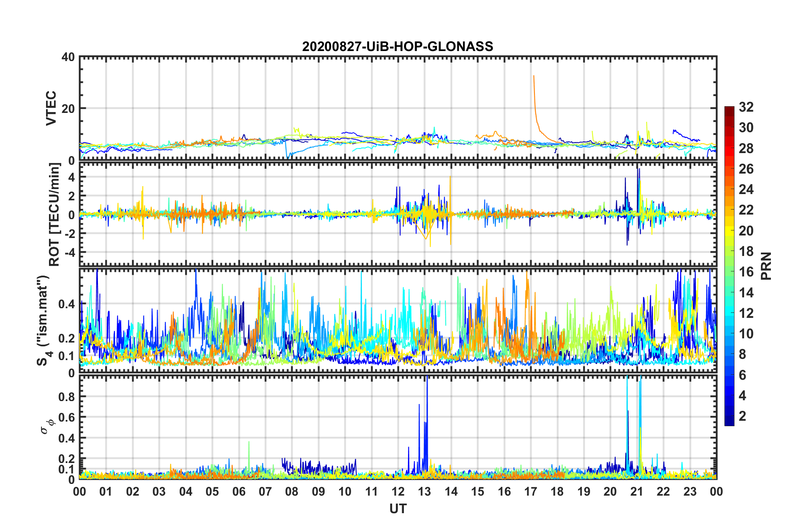Click the PRN color scale bar
Image resolution: width=796 pixels, height=532 pixels.
pos(729,266)
